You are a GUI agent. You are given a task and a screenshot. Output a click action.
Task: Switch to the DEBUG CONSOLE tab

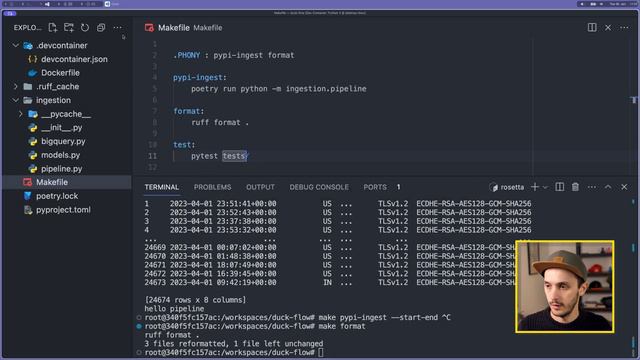(x=319, y=187)
